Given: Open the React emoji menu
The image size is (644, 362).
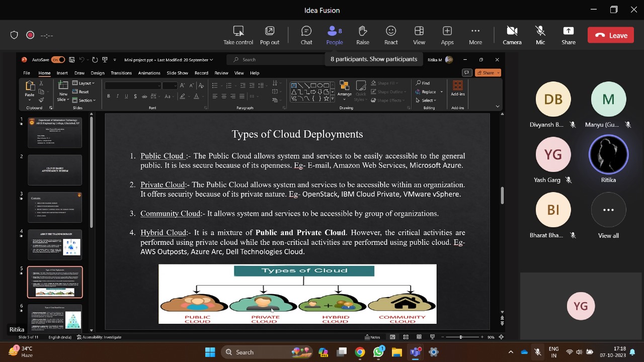Looking at the screenshot, I should (390, 35).
